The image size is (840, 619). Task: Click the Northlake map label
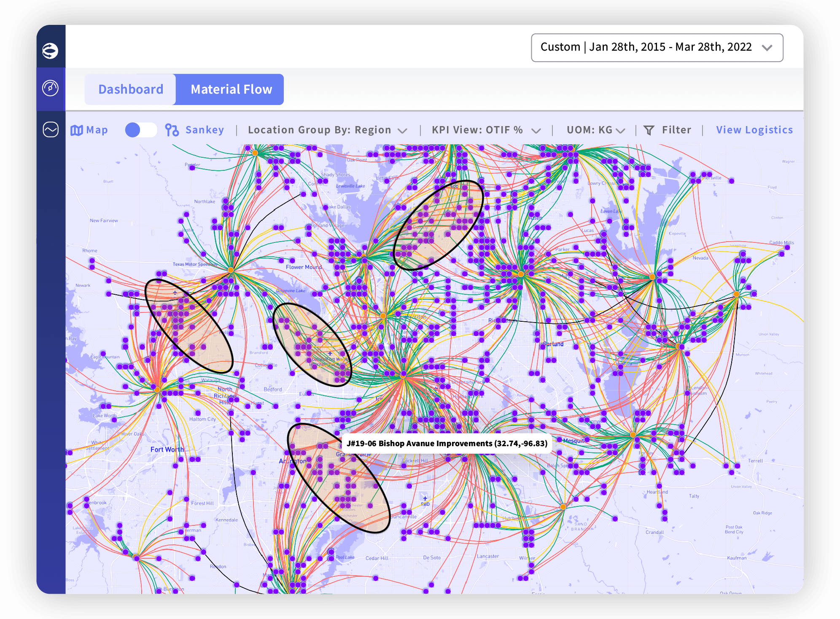[x=205, y=202]
